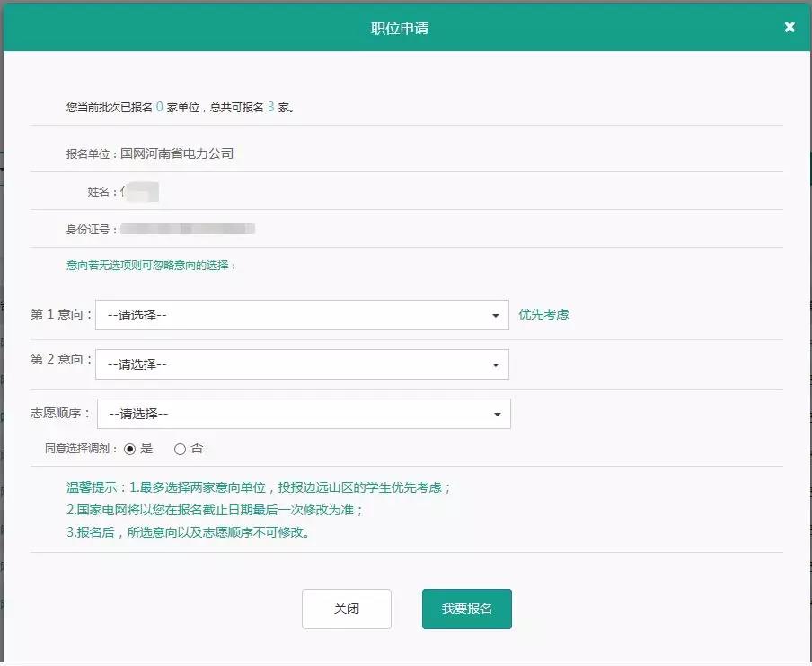
Task: Click the 意向若无选项则可忽略 hint text
Action: pos(151,266)
